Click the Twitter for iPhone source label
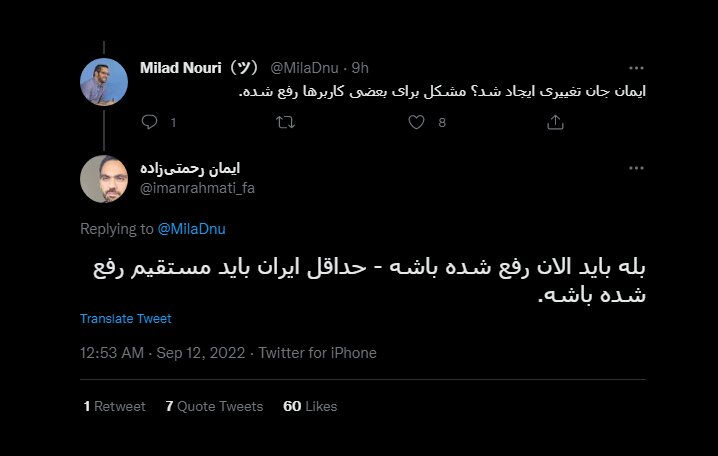This screenshot has height=456, width=718. (x=318, y=353)
